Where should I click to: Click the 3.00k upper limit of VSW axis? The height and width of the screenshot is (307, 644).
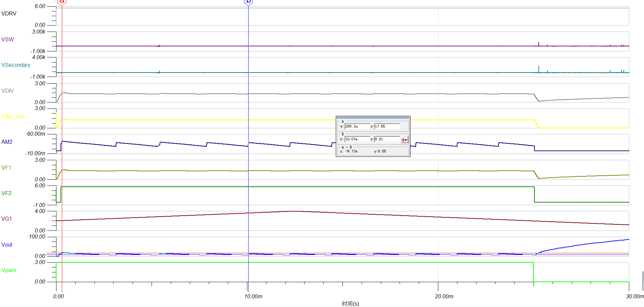click(x=39, y=32)
